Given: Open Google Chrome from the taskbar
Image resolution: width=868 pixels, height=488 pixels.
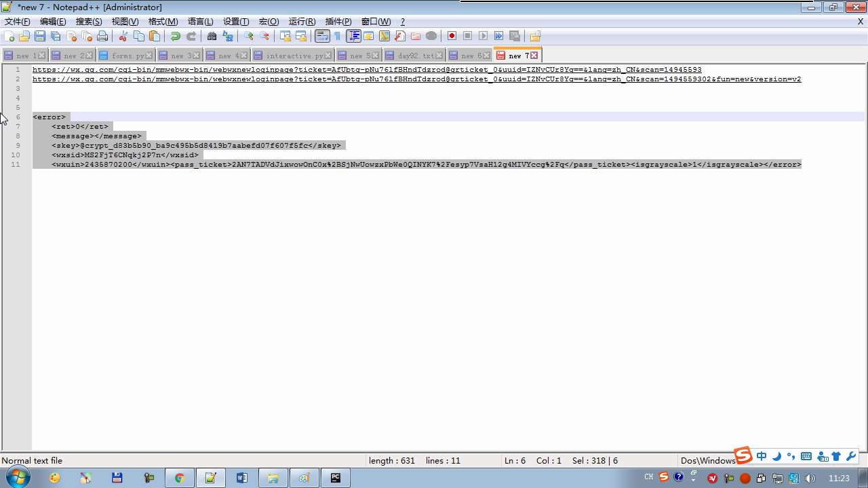Looking at the screenshot, I should tap(179, 478).
